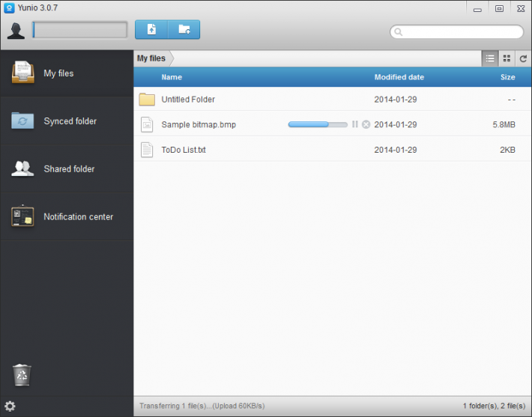Click the 1 folder(s), 2 file(s) status

pos(494,406)
